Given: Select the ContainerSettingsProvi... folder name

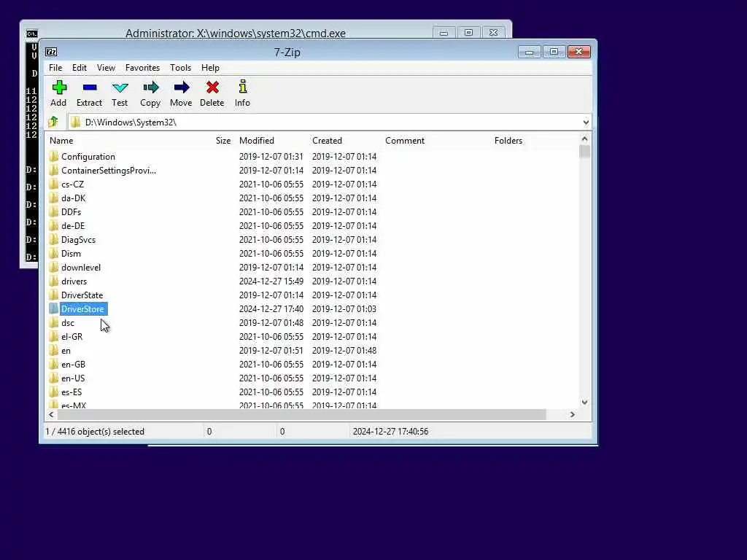Looking at the screenshot, I should coord(109,170).
